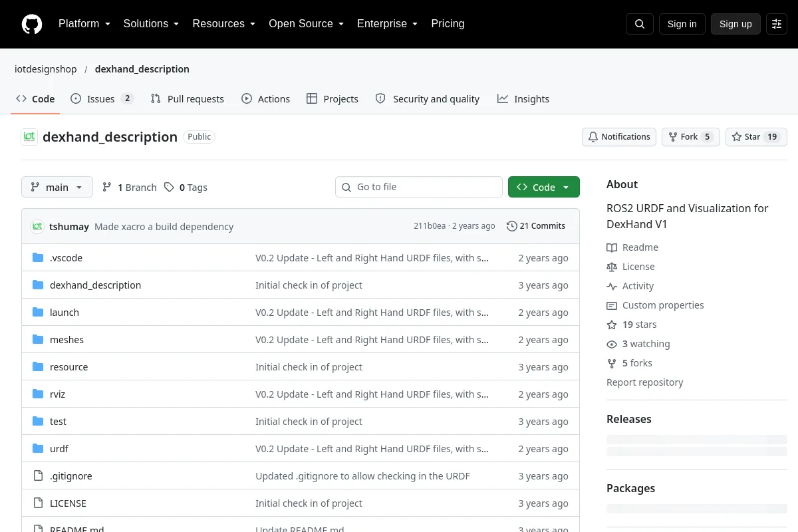Click the Readme book icon
Image resolution: width=798 pixels, height=532 pixels.
[x=612, y=247]
